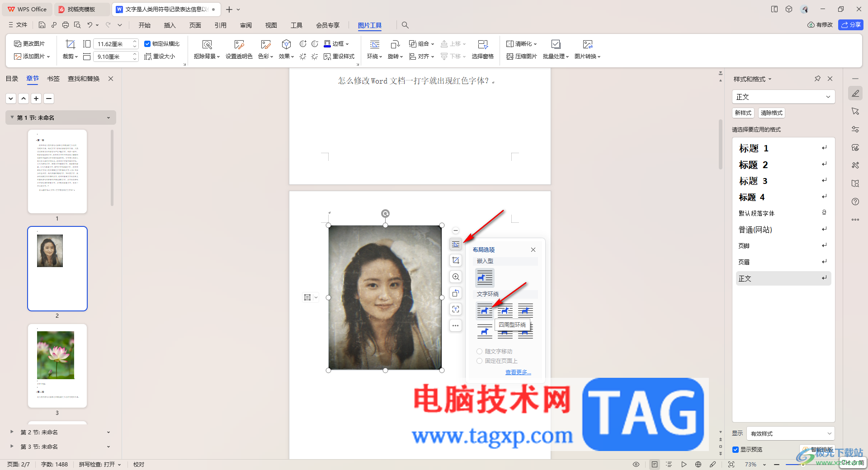Open the 正文 style combo box

pos(783,97)
